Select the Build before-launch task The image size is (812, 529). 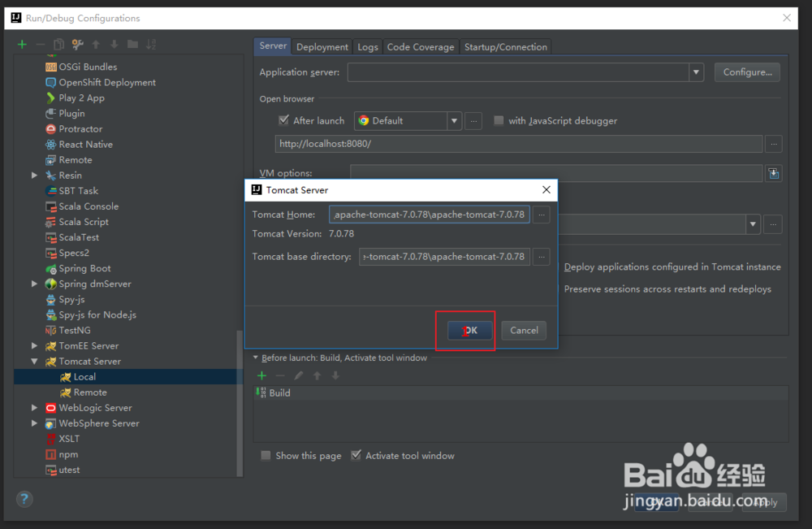(520, 392)
